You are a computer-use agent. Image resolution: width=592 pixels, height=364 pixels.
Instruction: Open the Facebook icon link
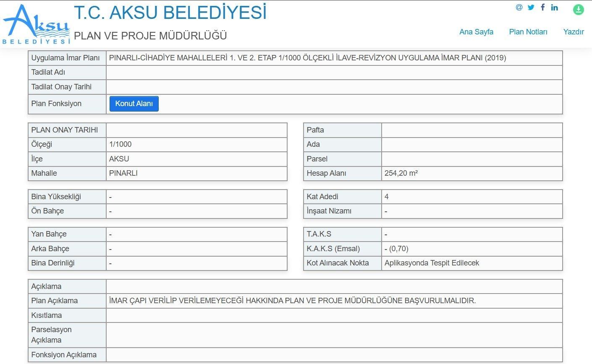(x=543, y=8)
